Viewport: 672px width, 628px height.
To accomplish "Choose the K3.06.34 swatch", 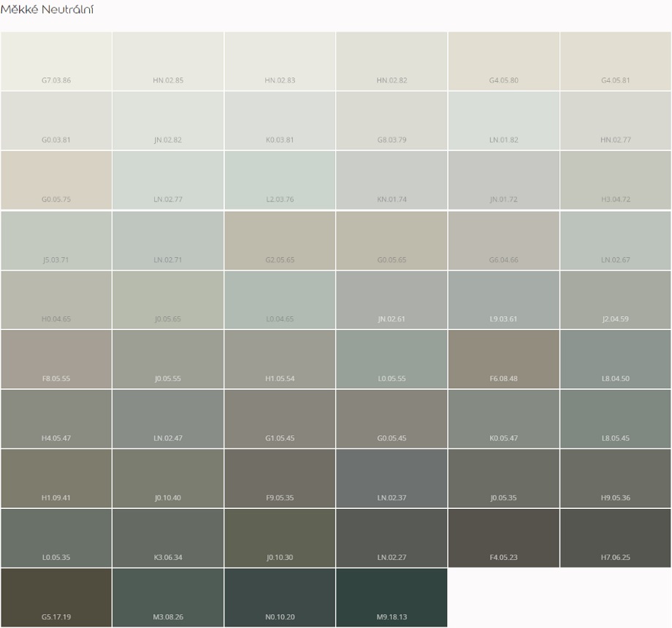I will click(x=168, y=538).
